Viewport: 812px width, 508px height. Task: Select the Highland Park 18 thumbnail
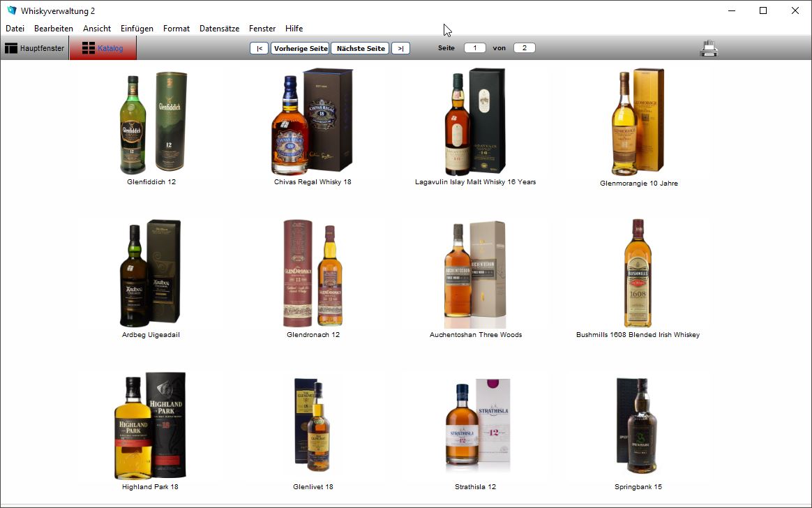(150, 426)
